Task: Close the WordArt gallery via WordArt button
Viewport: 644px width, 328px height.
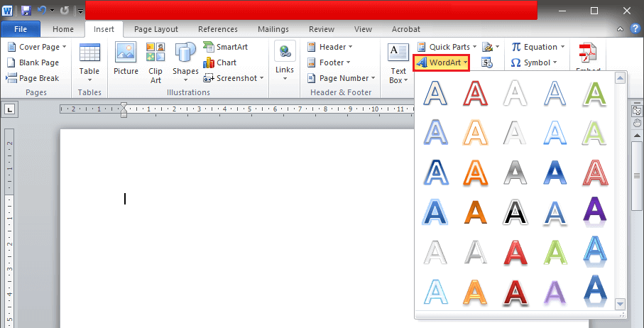Action: pos(442,62)
